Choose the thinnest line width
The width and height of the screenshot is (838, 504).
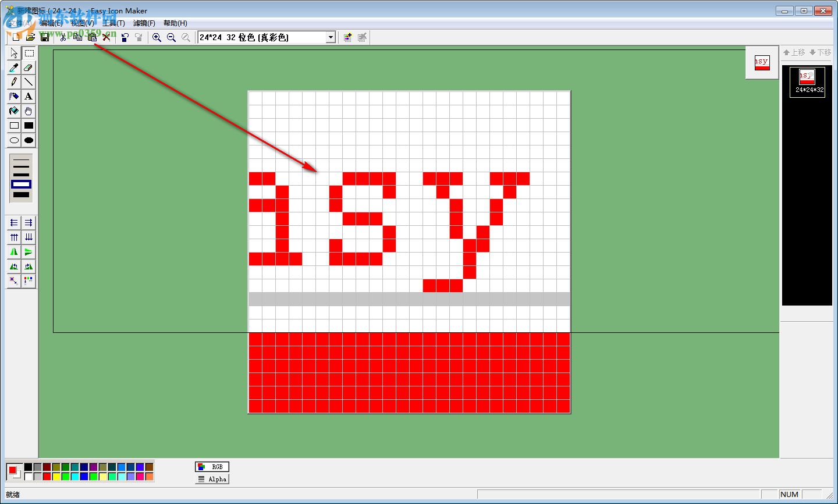21,158
